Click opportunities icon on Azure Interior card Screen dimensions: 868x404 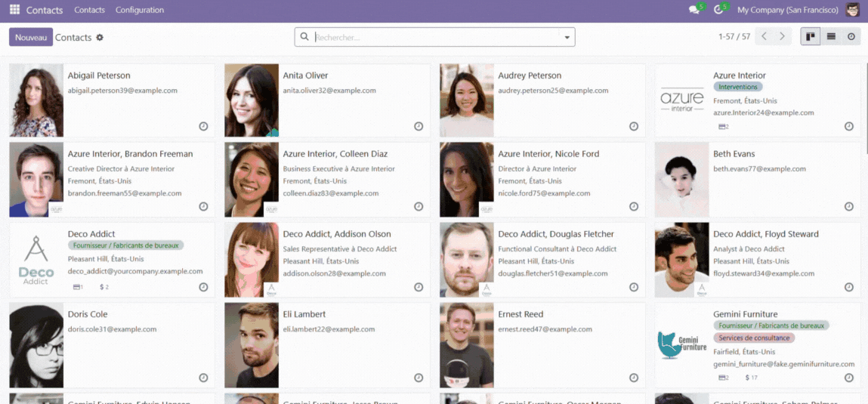724,127
